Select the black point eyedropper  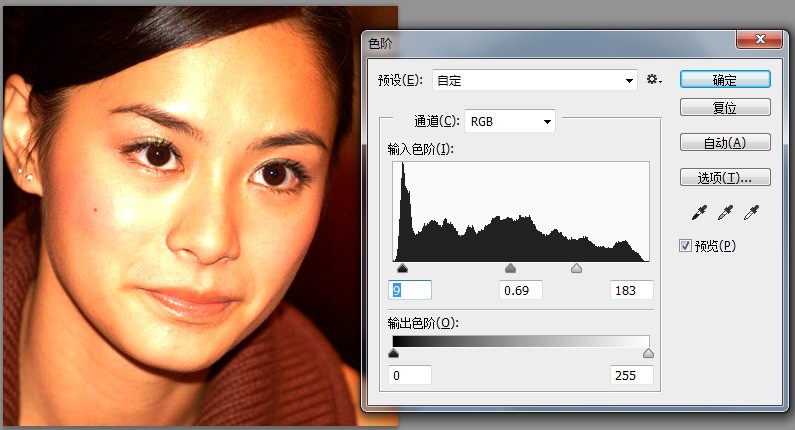699,212
